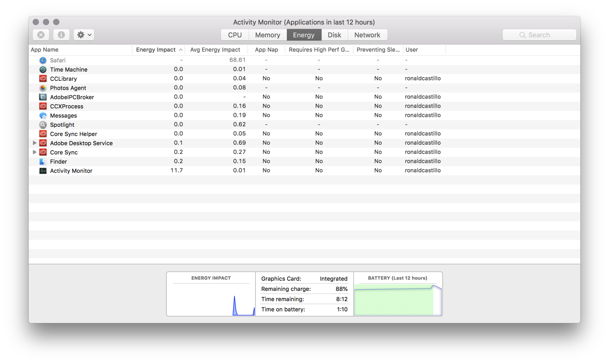609x364 pixels.
Task: Click the Core Sync Helper icon
Action: tap(43, 134)
